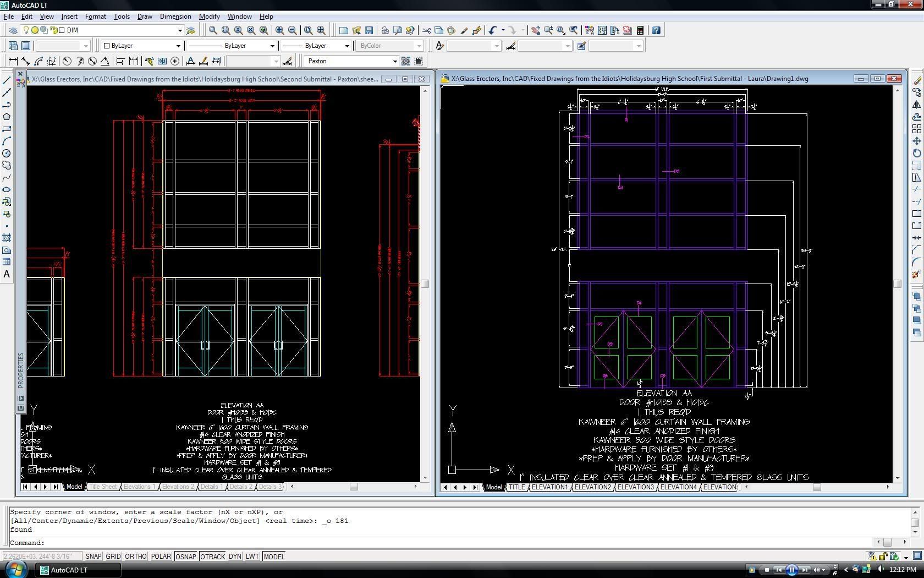Click the Pan realtime hand icon

(535, 30)
